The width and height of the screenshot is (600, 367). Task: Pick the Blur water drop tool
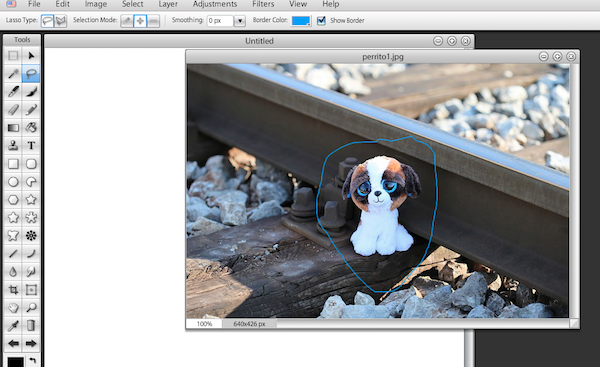pos(13,272)
